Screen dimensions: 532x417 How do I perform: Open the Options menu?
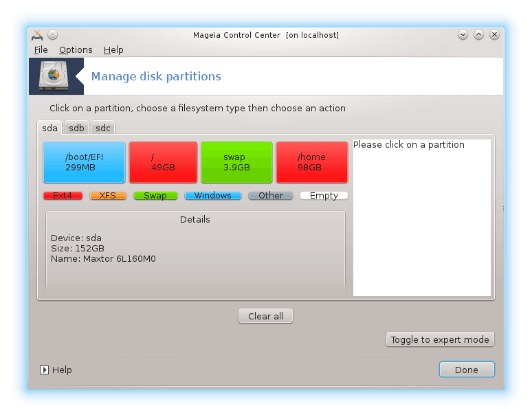click(76, 49)
